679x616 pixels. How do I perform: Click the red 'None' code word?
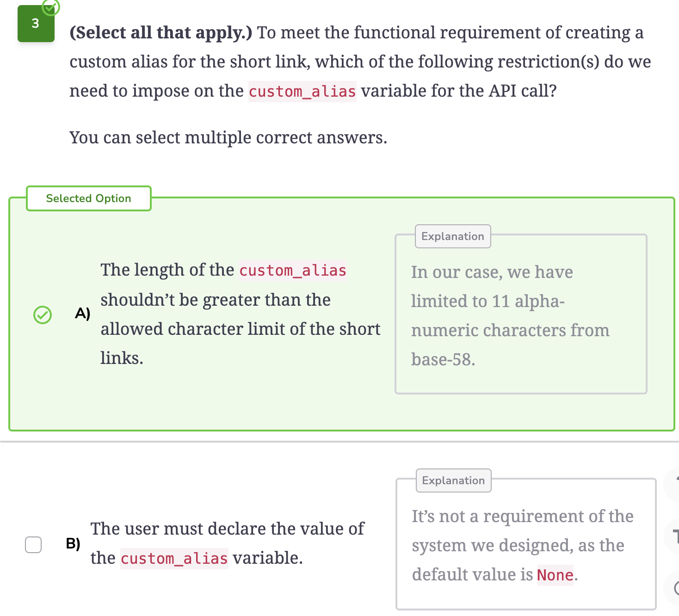coord(555,575)
